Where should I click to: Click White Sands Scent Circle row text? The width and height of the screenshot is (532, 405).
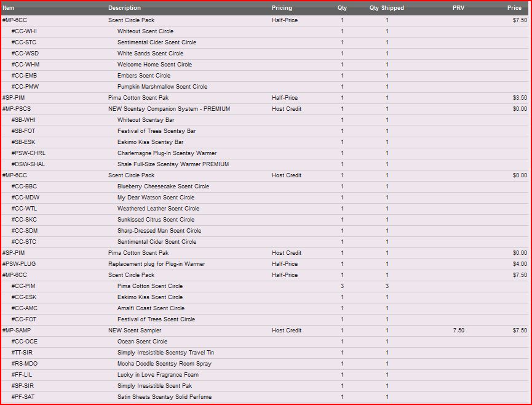[x=150, y=54]
